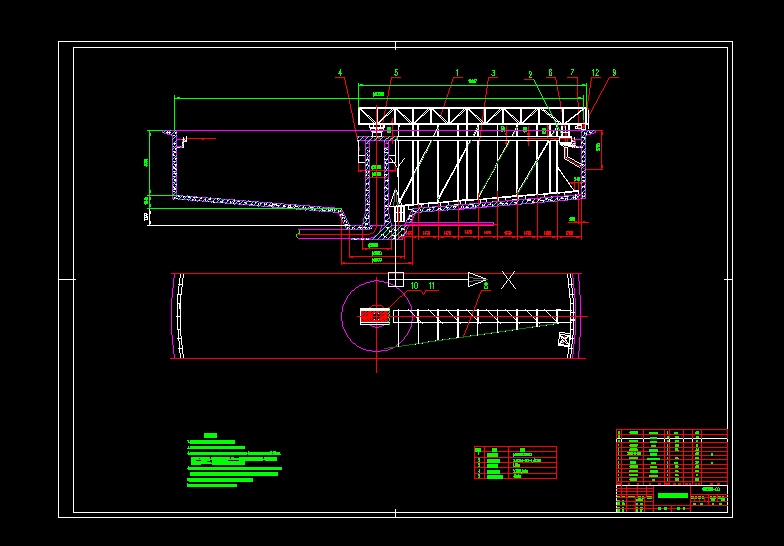Click the X axis letter label
This screenshot has height=546, width=784.
tap(508, 280)
